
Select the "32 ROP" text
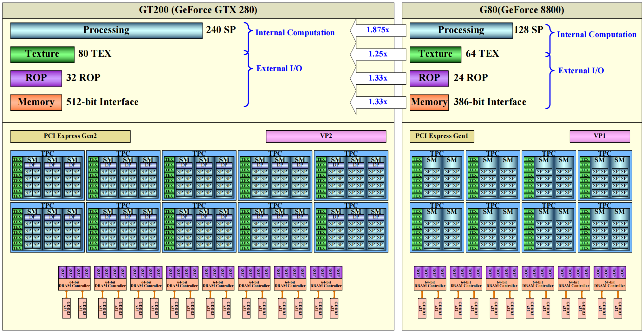tap(83, 78)
